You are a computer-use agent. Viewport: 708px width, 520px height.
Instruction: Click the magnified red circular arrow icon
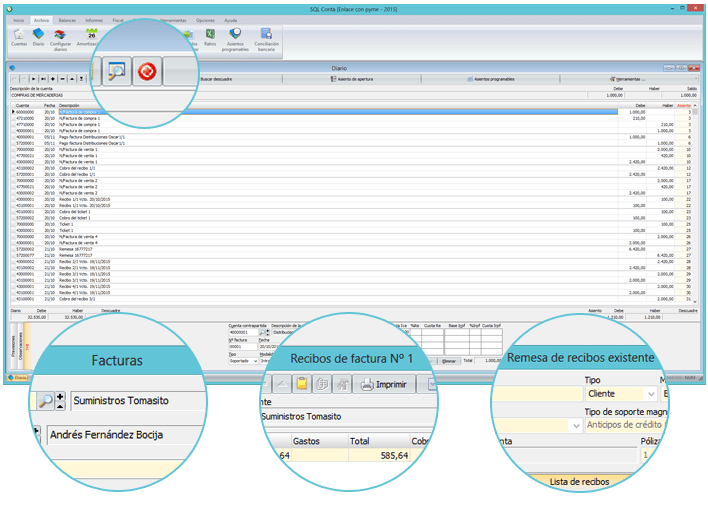pyautogui.click(x=148, y=71)
